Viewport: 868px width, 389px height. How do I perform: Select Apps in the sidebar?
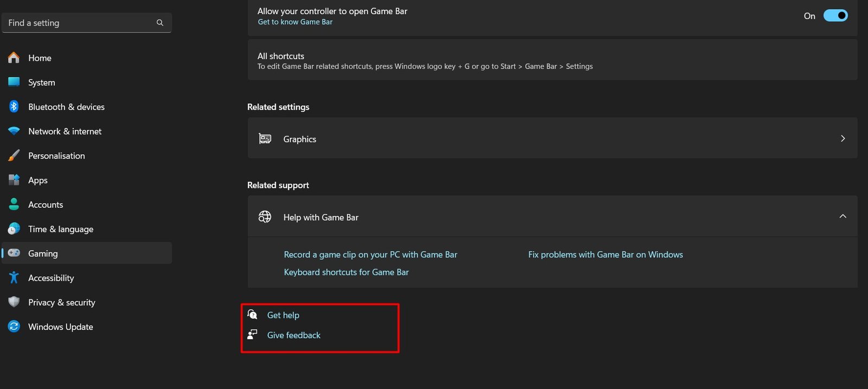pyautogui.click(x=87, y=180)
